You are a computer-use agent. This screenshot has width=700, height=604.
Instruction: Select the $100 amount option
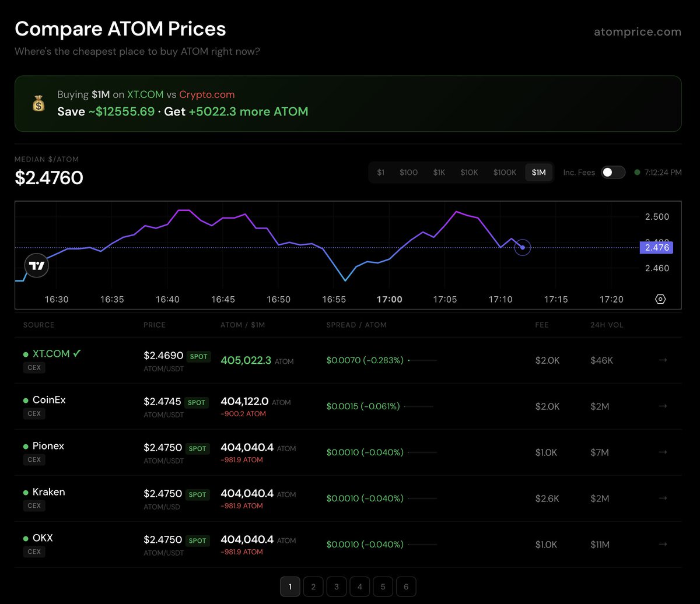[408, 173]
